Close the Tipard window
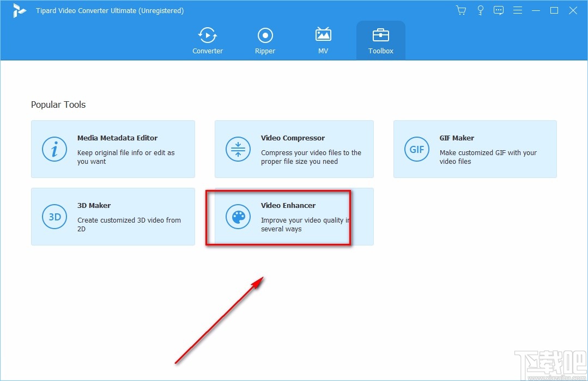The height and width of the screenshot is (381, 588). coord(573,10)
